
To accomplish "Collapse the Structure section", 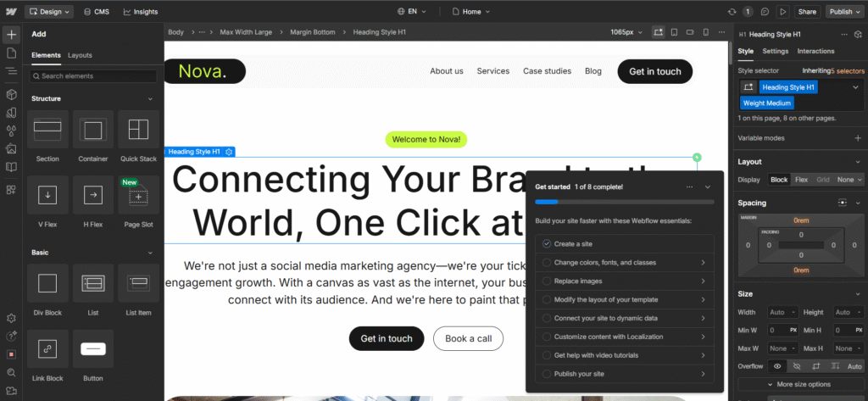I will [x=150, y=98].
